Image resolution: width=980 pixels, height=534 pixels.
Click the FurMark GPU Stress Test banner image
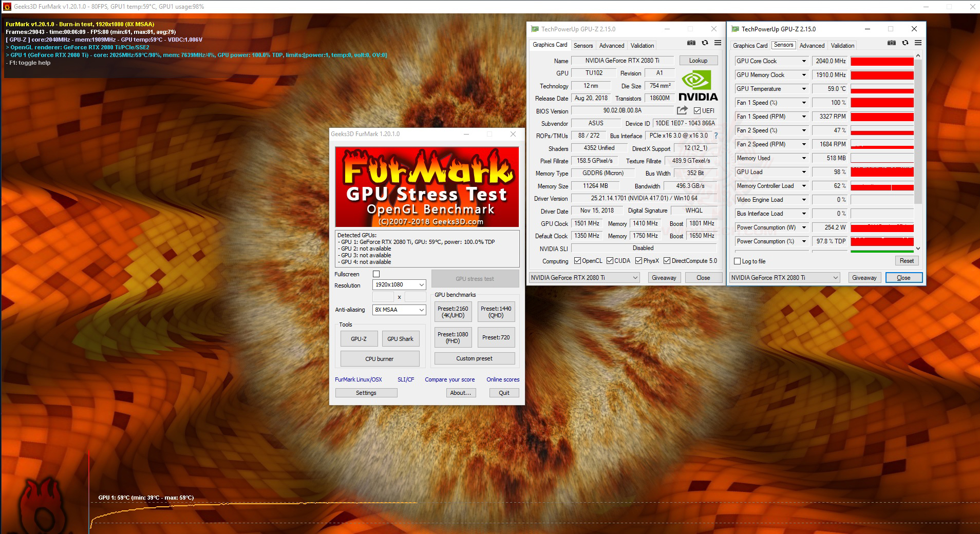(x=427, y=187)
